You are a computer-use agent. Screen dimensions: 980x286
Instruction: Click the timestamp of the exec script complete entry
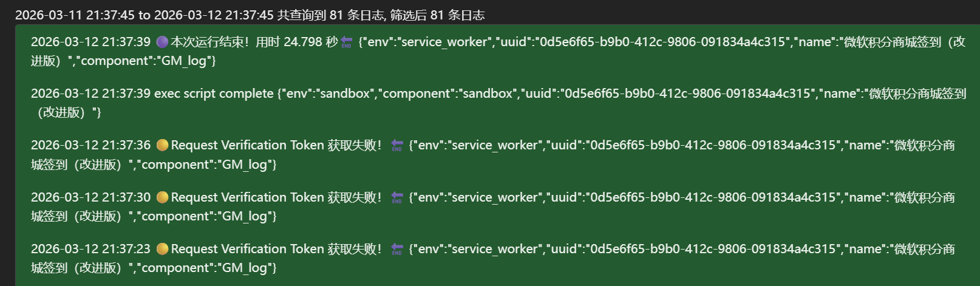tap(90, 94)
